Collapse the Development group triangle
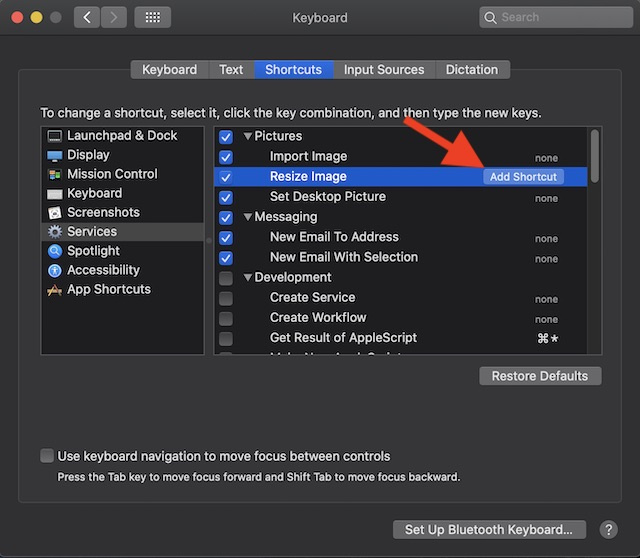 point(248,278)
